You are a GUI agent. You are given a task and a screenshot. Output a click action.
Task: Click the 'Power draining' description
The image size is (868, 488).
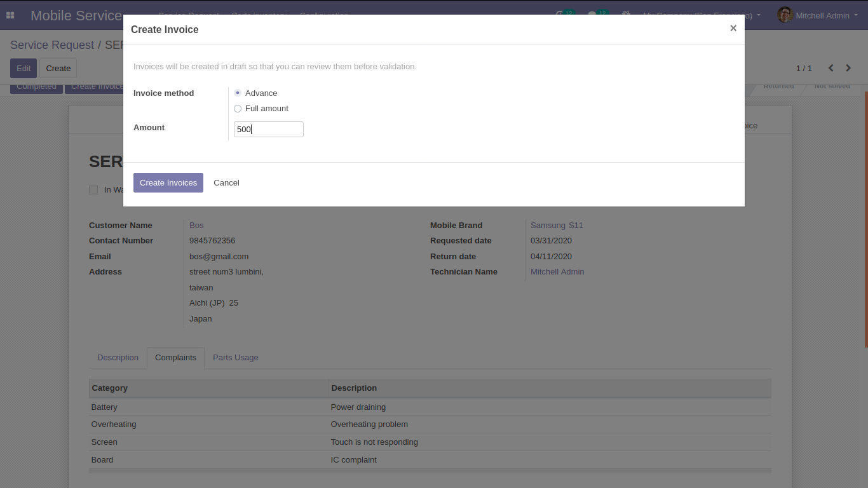click(358, 407)
